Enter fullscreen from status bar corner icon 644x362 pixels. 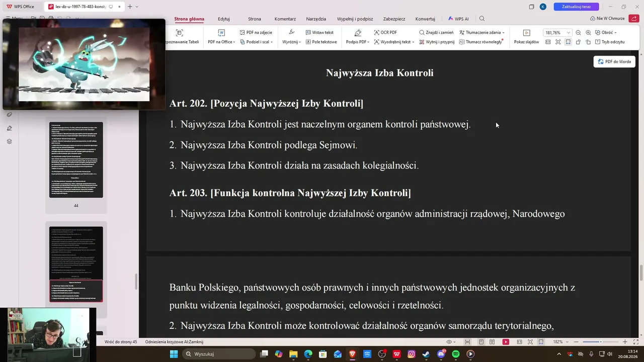tap(636, 342)
